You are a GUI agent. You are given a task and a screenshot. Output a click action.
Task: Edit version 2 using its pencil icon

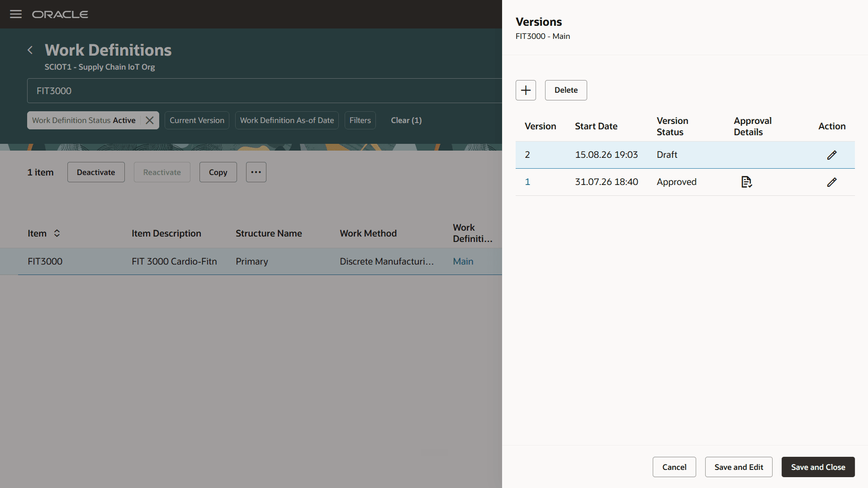coord(832,155)
